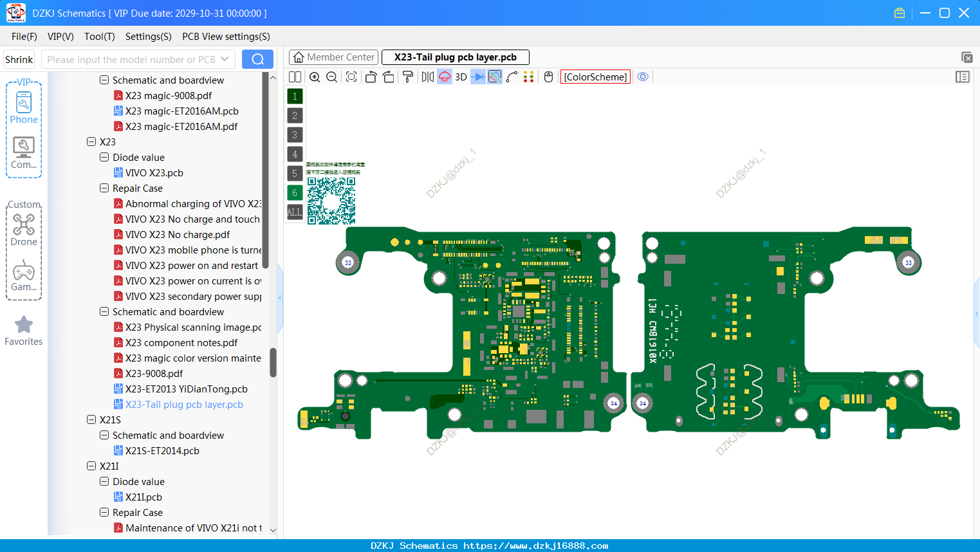Select the curve trace tool
The height and width of the screenshot is (552, 980).
click(512, 77)
